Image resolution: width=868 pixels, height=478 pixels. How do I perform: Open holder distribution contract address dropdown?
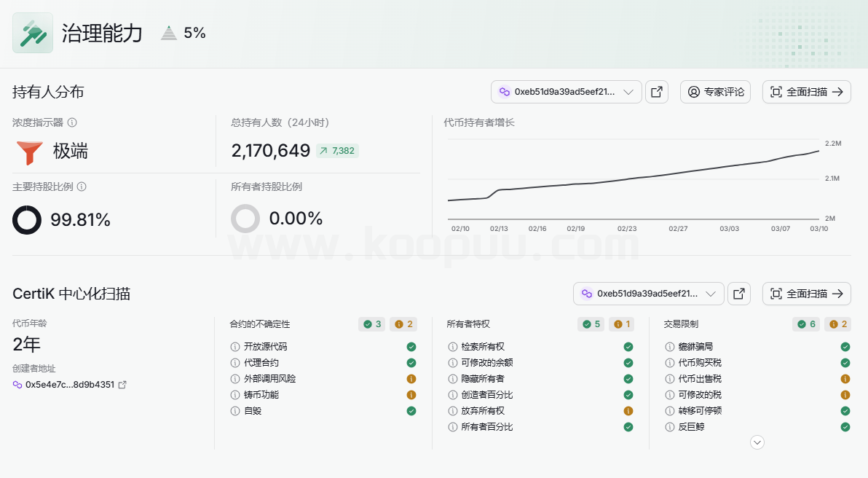click(x=567, y=92)
